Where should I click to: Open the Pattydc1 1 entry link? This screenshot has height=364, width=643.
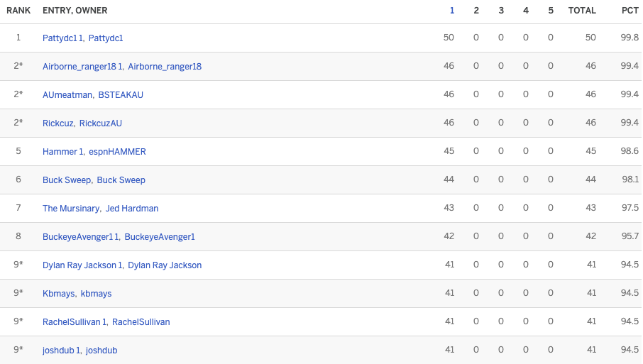pyautogui.click(x=62, y=38)
